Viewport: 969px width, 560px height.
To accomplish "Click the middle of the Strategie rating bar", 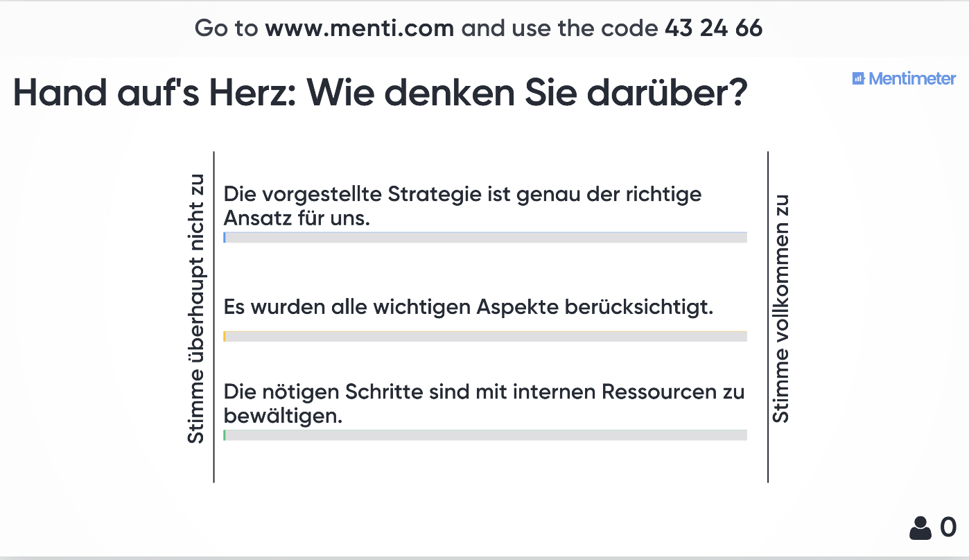I will [x=485, y=237].
